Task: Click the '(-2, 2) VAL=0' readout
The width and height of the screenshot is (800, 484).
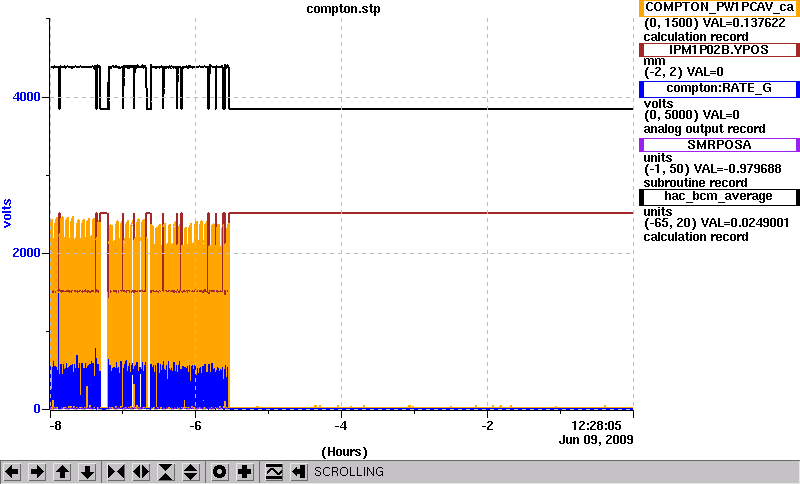Action: click(x=684, y=72)
